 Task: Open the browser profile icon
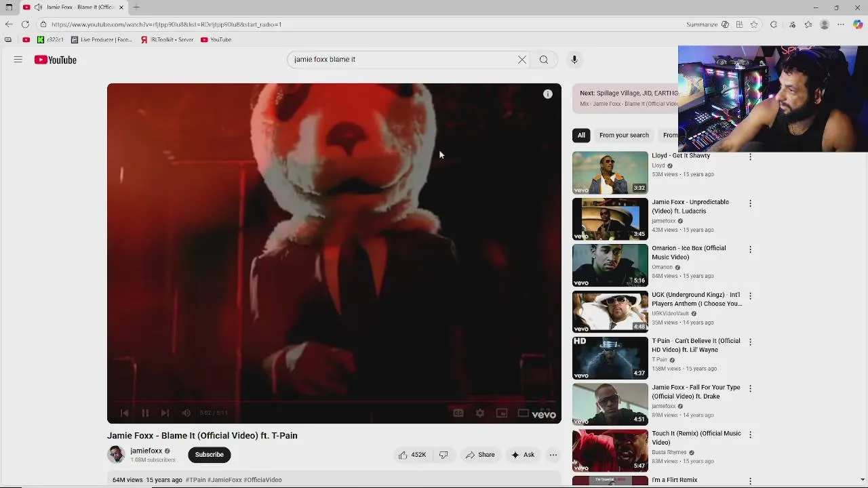coord(825,24)
